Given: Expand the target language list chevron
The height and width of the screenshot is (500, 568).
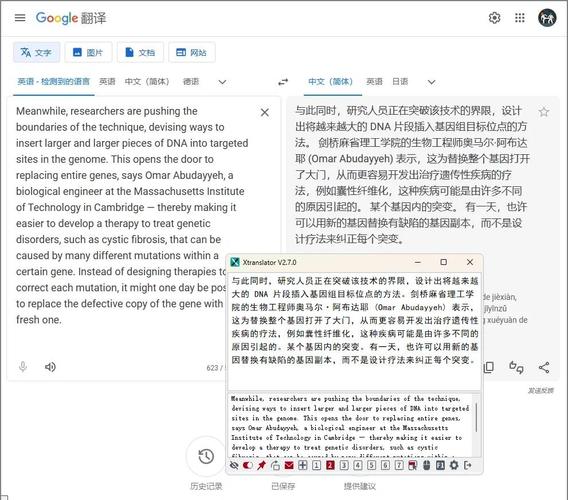Looking at the screenshot, I should pos(431,82).
